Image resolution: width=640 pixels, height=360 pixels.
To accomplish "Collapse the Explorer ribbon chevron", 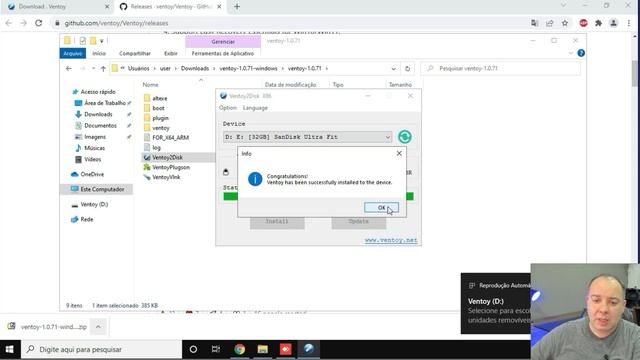I will (x=571, y=53).
